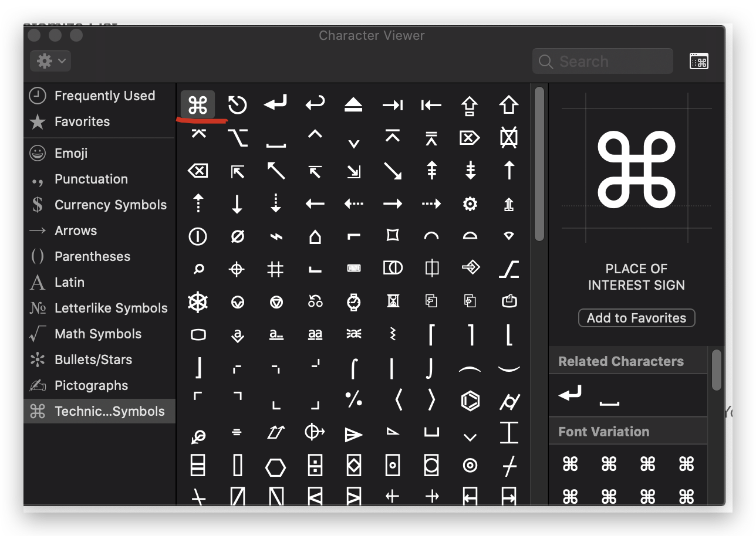The image size is (756, 536).
Task: Open the gear action dropdown menu
Action: (50, 61)
